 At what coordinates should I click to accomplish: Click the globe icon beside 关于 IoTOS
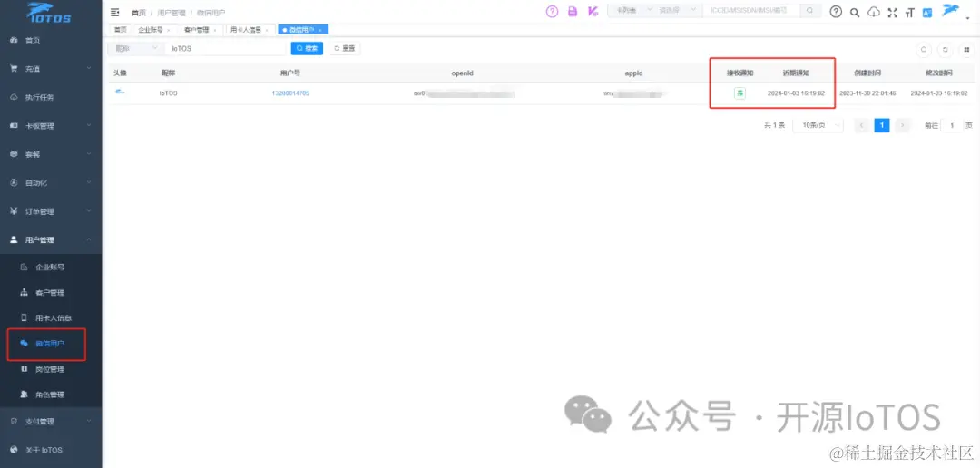[14, 450]
